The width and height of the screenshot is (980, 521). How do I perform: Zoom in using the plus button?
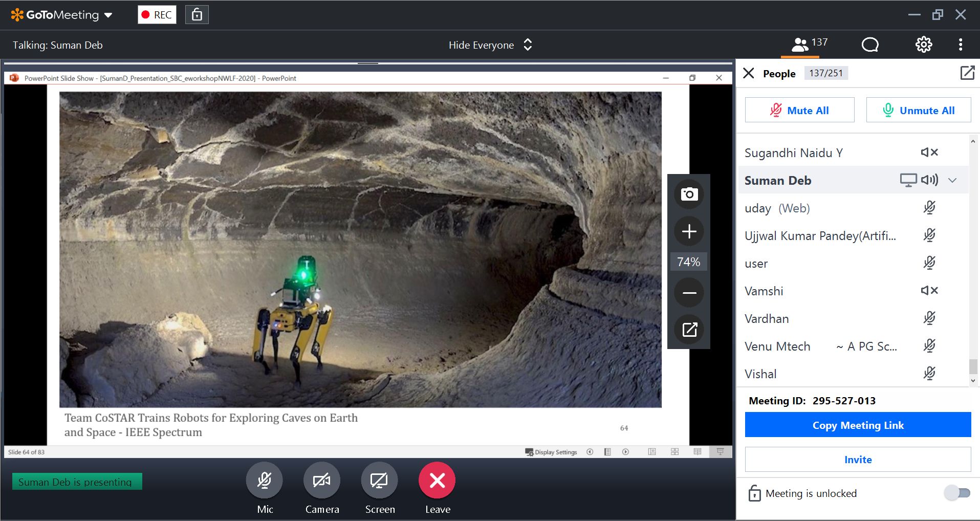(689, 231)
